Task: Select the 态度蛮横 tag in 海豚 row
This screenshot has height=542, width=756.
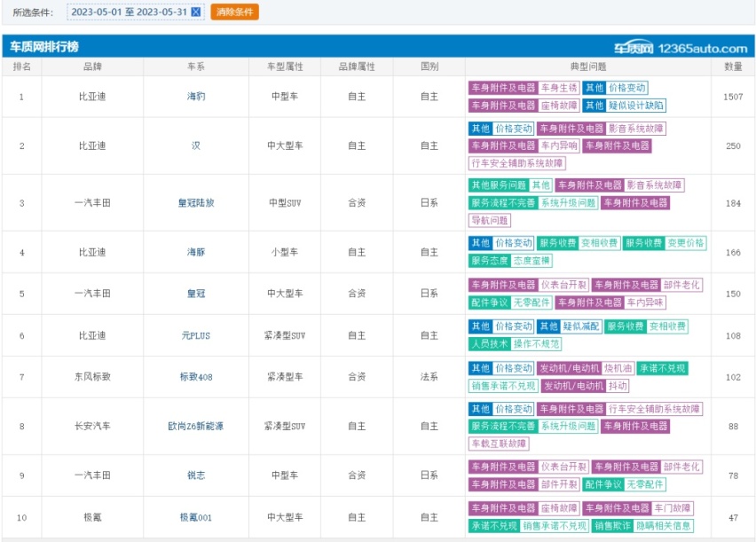Action: [532, 261]
